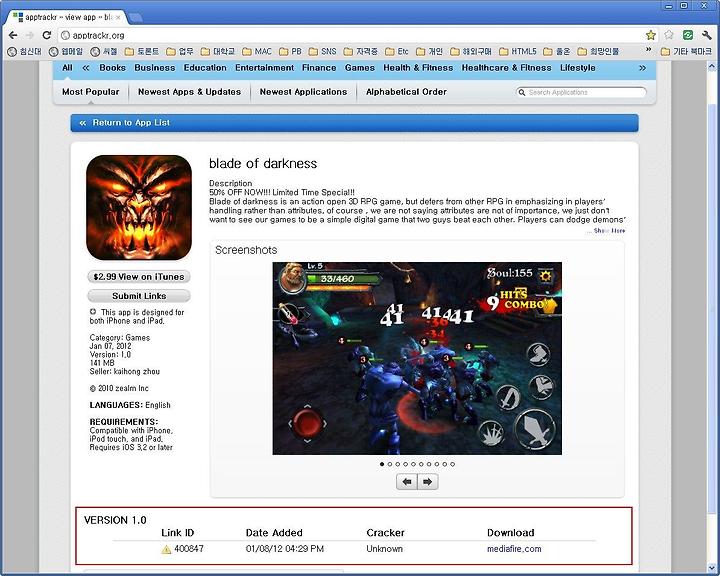Open the 기타 북마크 bookmarks folder

tap(686, 51)
